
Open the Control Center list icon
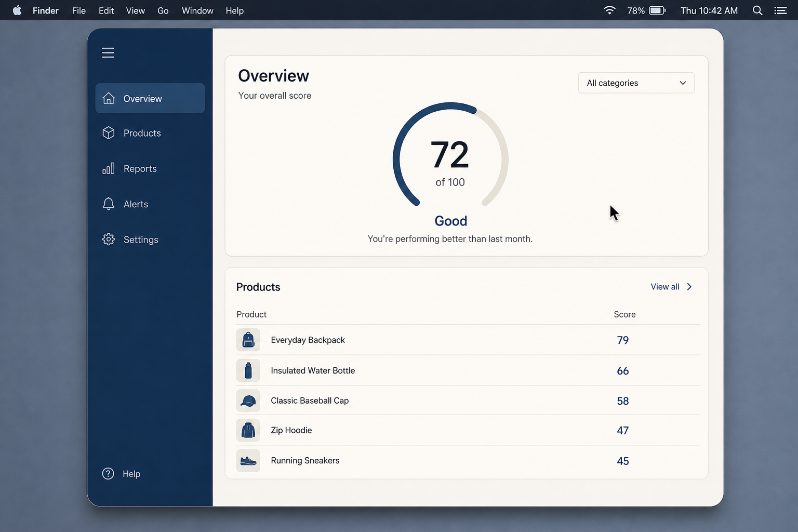[x=780, y=10]
